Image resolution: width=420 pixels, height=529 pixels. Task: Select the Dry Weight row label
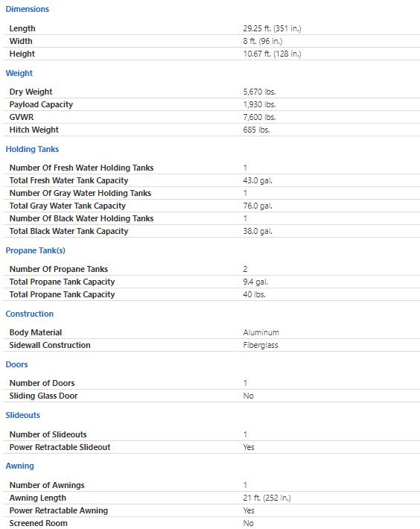[x=31, y=92]
